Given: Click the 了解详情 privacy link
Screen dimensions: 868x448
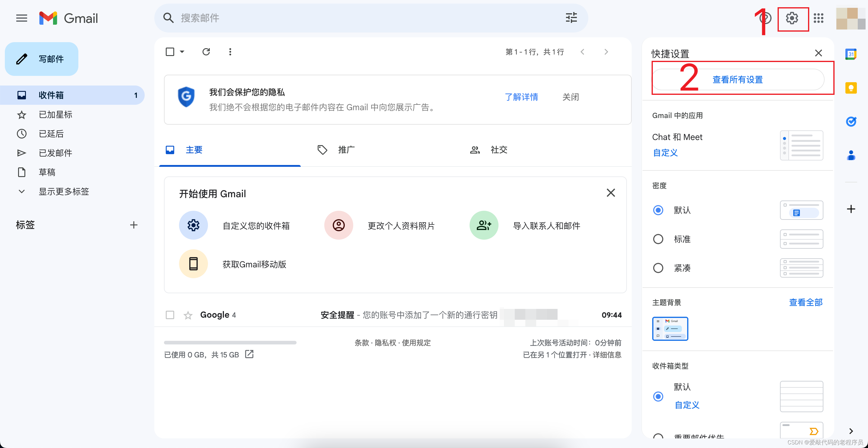Looking at the screenshot, I should (521, 97).
